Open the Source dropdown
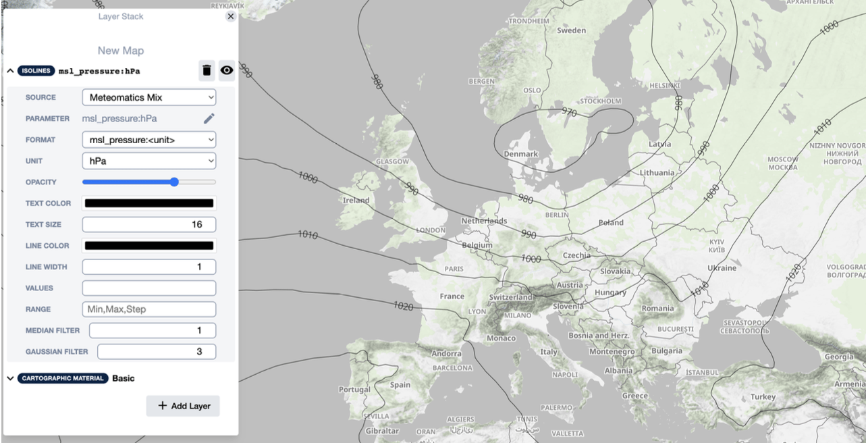This screenshot has width=868, height=443. (x=148, y=97)
